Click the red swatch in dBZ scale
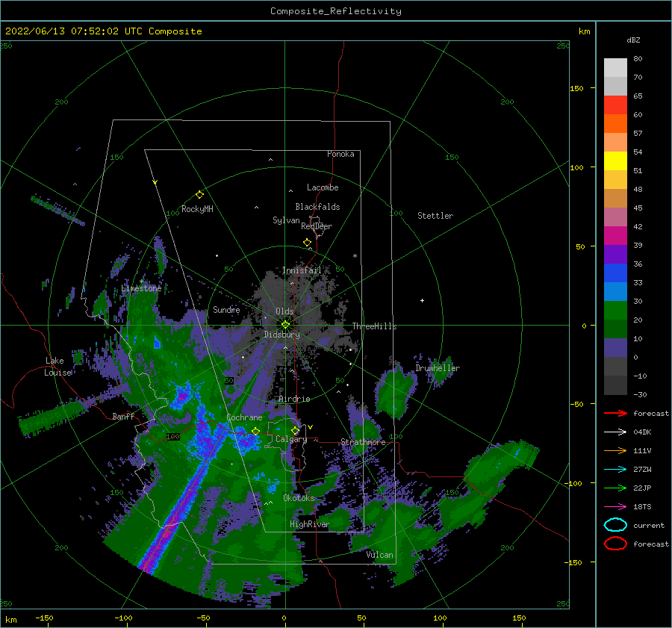Image resolution: width=672 pixels, height=628 pixels. tap(615, 105)
